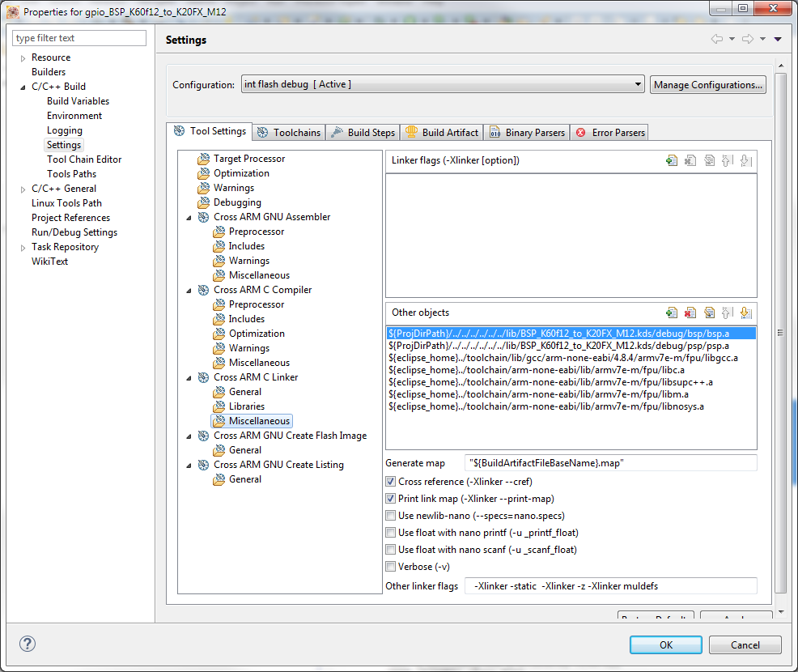
Task: Select the Tool Settings tab
Action: click(x=209, y=131)
